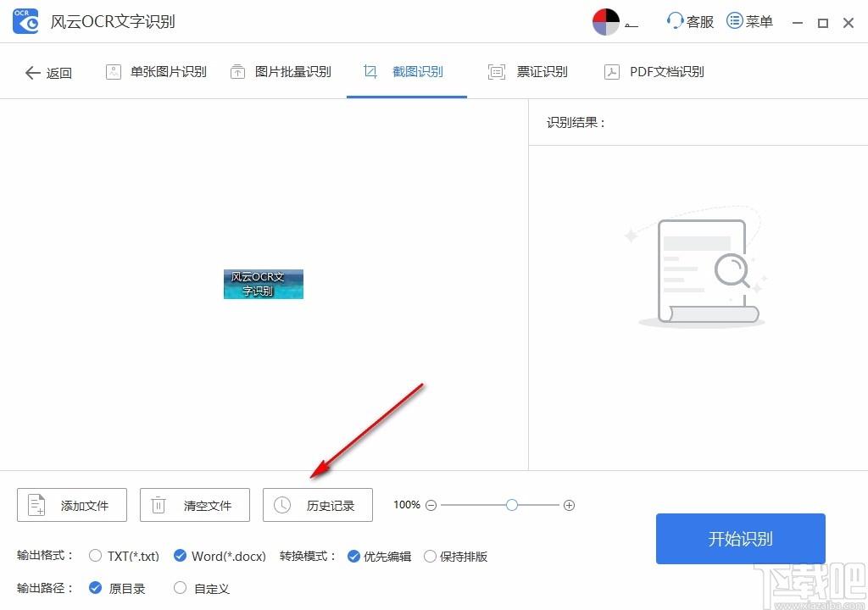Maximize the application window

pos(823,23)
